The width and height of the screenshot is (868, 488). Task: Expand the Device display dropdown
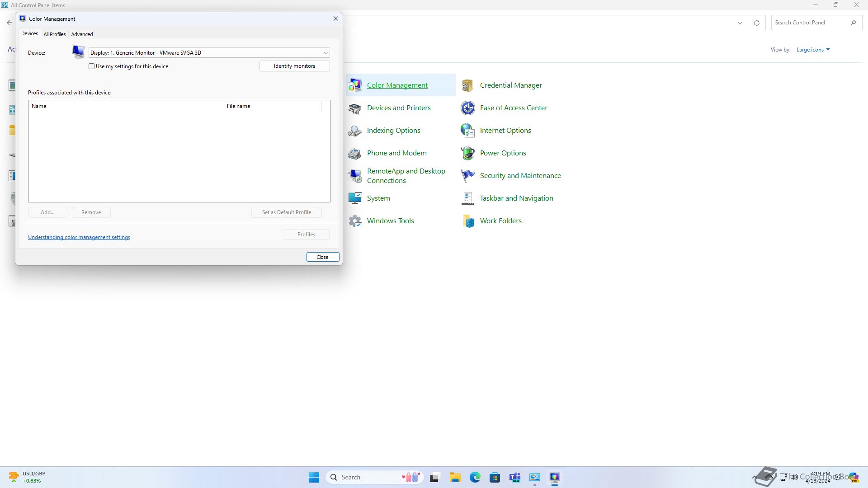[x=325, y=53]
